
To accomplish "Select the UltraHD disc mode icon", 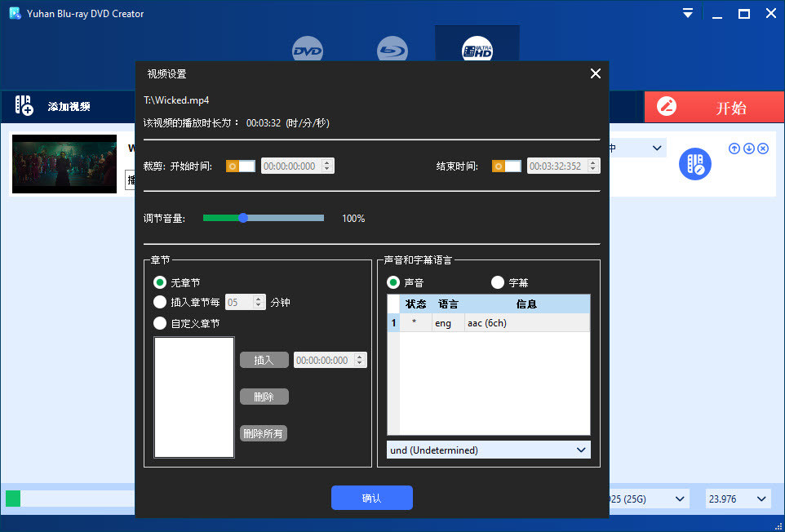I will click(x=477, y=49).
